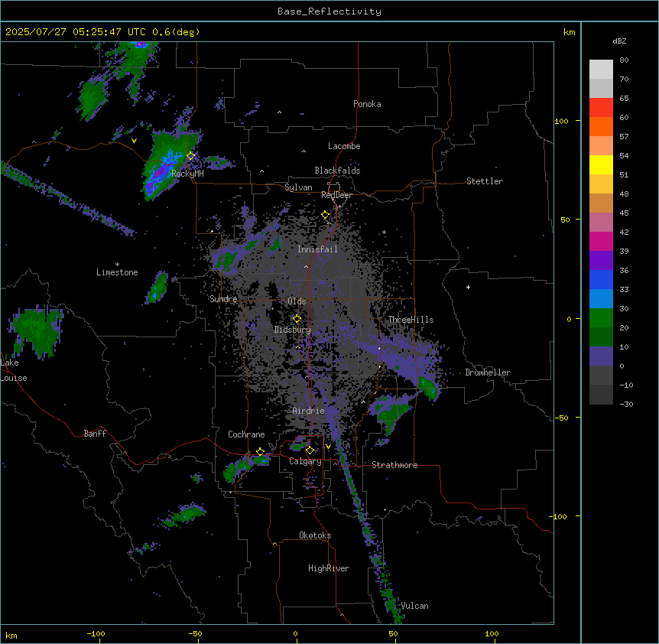Viewport: 659px width, 644px height.
Task: Click the Base_Reflectivity title text
Action: coord(329,11)
